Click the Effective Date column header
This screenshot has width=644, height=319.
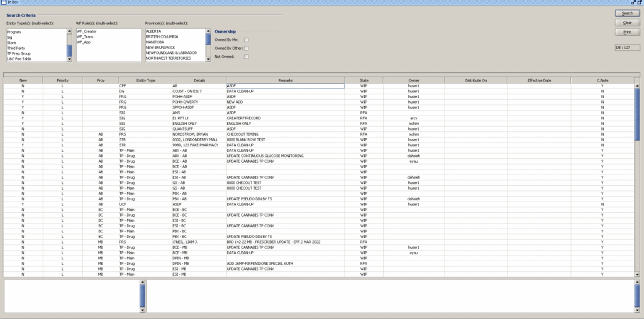pyautogui.click(x=539, y=80)
